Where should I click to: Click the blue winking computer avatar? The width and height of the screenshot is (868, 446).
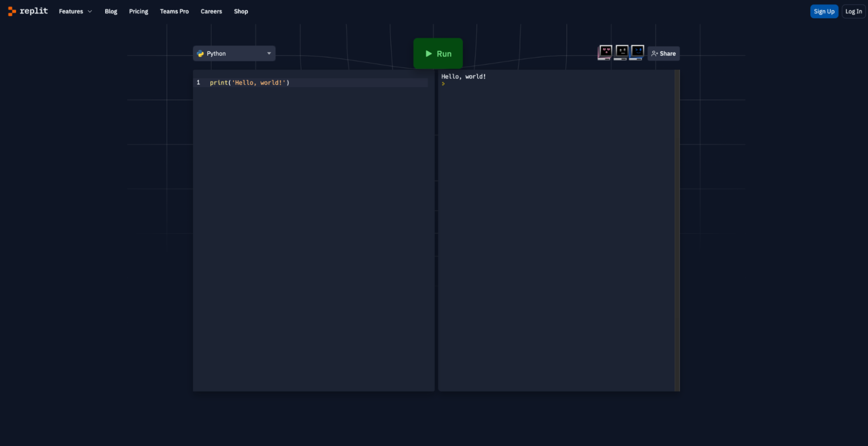[637, 53]
